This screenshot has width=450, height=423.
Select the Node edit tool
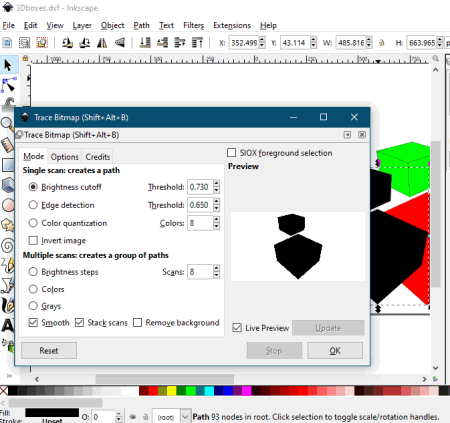[x=8, y=85]
